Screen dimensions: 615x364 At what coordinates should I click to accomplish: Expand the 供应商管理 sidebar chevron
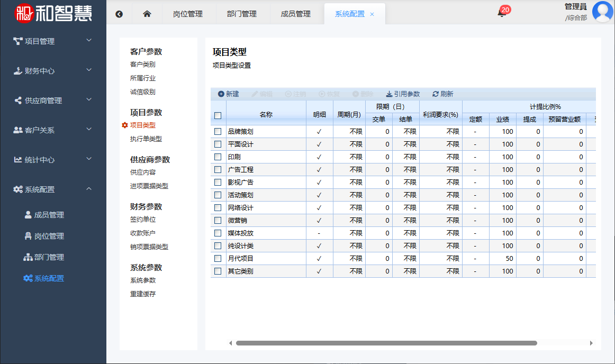[89, 99]
